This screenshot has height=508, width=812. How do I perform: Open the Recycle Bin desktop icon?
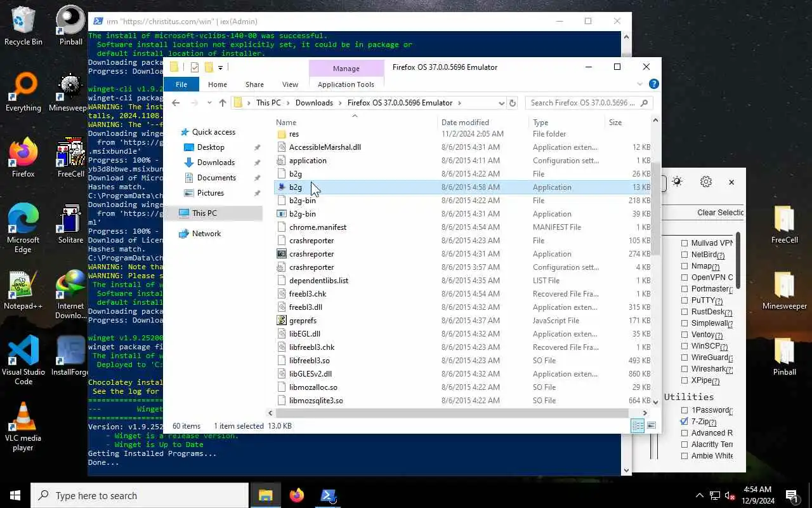23,27
